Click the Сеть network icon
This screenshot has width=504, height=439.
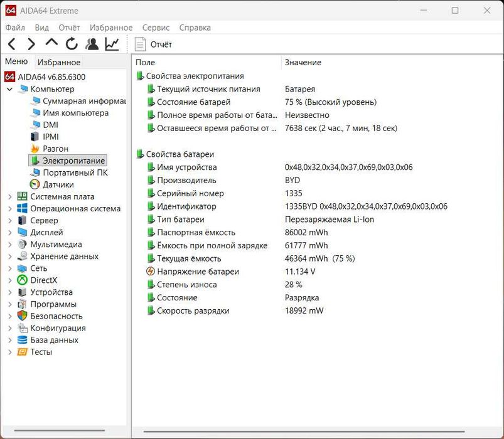point(22,268)
